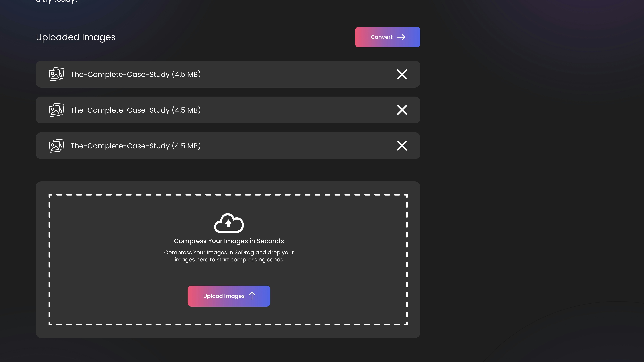
Task: Click the second row's image icon
Action: pos(56,110)
